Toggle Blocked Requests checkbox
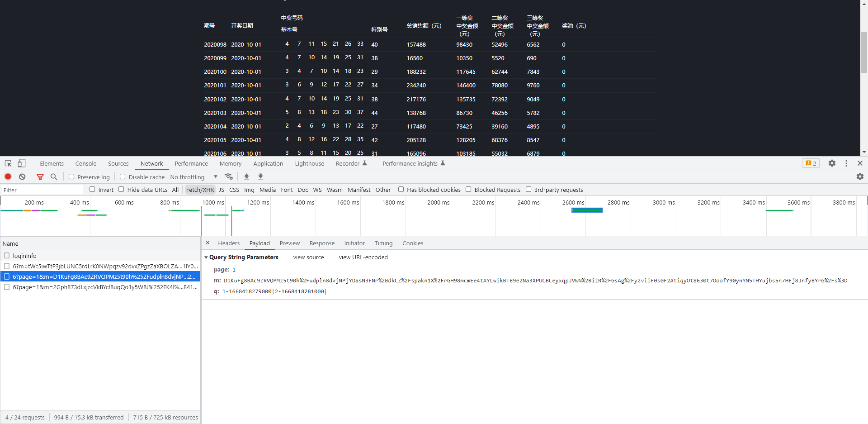Viewport: 868px width, 424px height. (468, 190)
